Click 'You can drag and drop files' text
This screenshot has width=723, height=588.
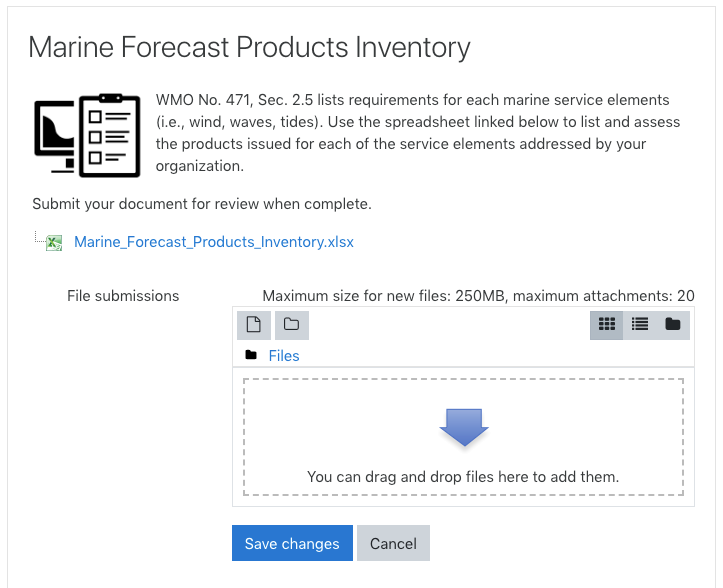[463, 477]
